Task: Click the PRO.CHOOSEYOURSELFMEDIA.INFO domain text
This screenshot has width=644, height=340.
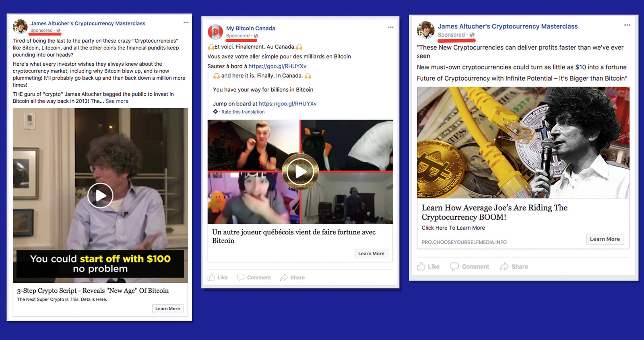Action: coord(464,242)
